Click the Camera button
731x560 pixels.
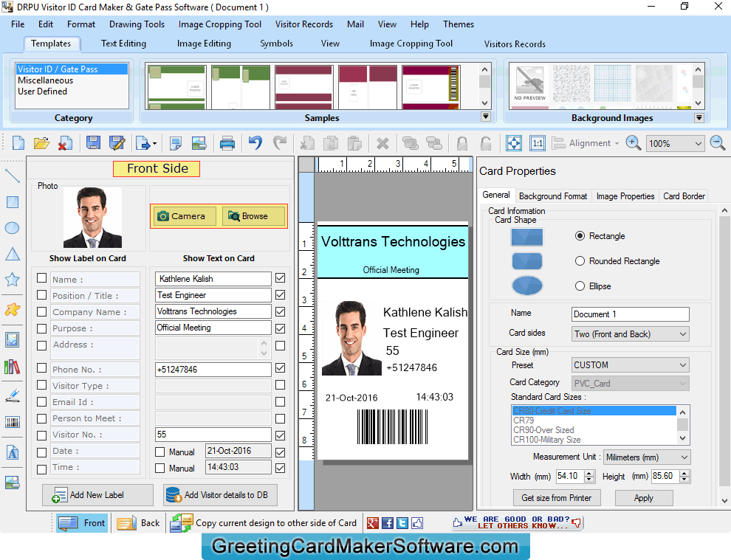click(185, 216)
